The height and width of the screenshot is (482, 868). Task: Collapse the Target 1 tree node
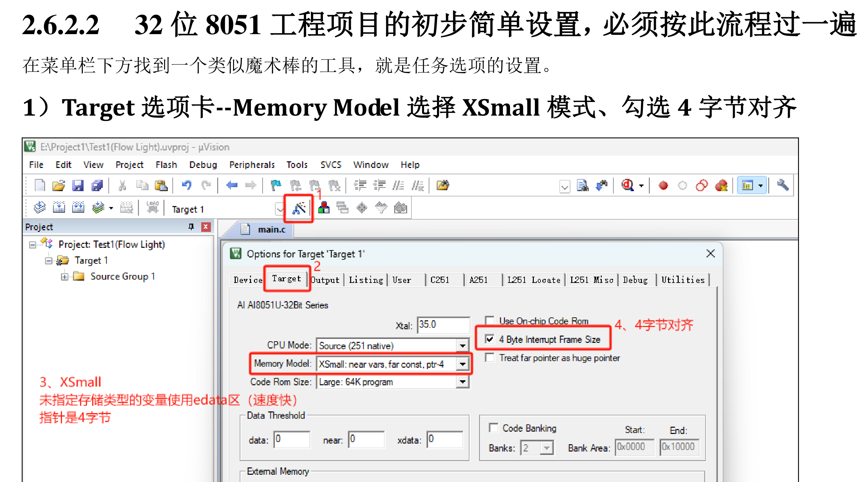48,261
